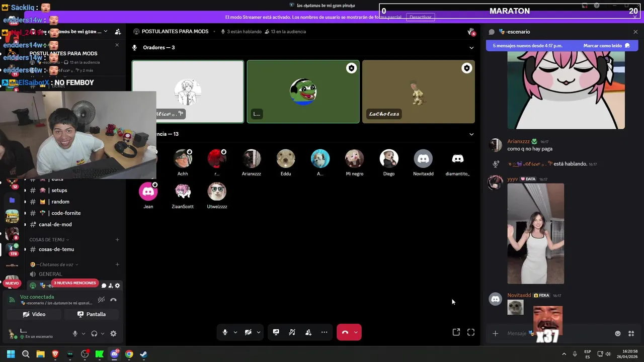This screenshot has height=362, width=644.
Task: Deafen with headphones icon in user panel
Action: [94, 333]
